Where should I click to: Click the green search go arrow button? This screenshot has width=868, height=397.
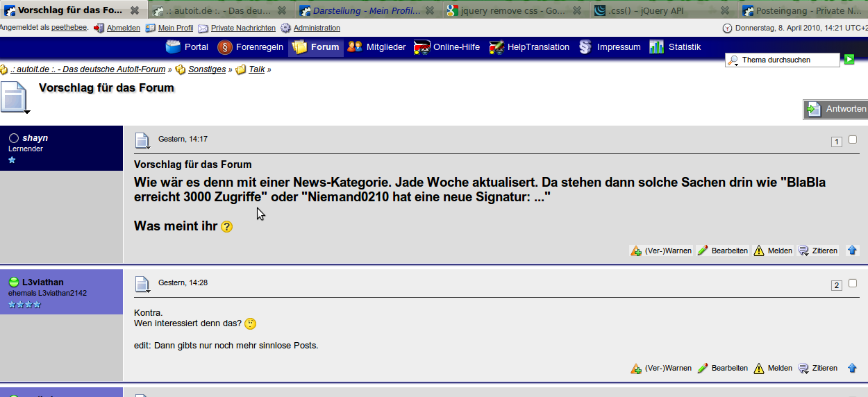pos(849,60)
